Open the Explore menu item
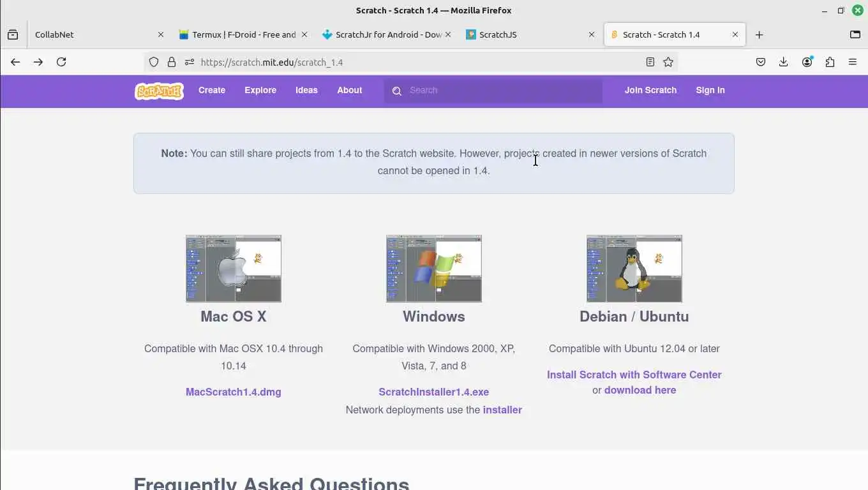The width and height of the screenshot is (868, 490). click(260, 91)
